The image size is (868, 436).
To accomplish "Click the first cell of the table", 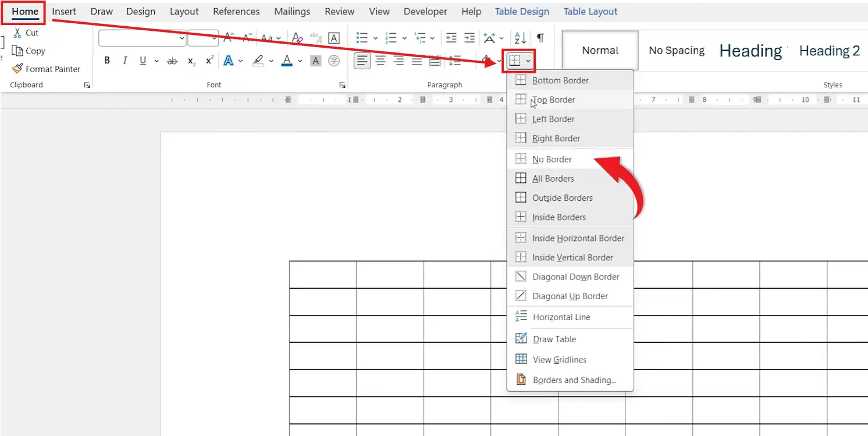I will coord(323,275).
